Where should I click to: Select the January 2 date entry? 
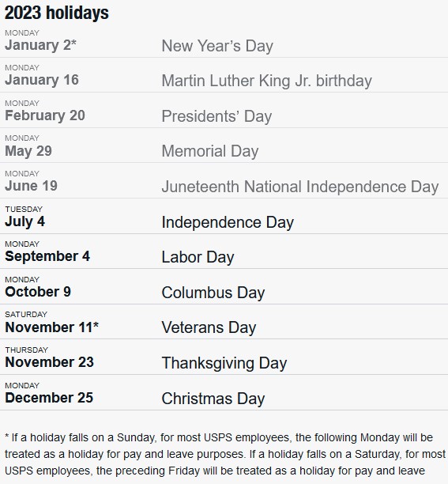(x=40, y=45)
